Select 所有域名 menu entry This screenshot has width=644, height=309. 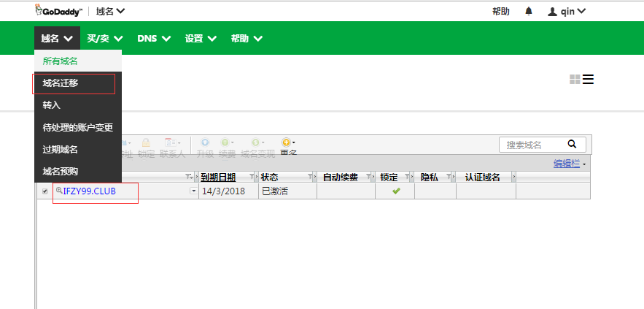click(61, 61)
